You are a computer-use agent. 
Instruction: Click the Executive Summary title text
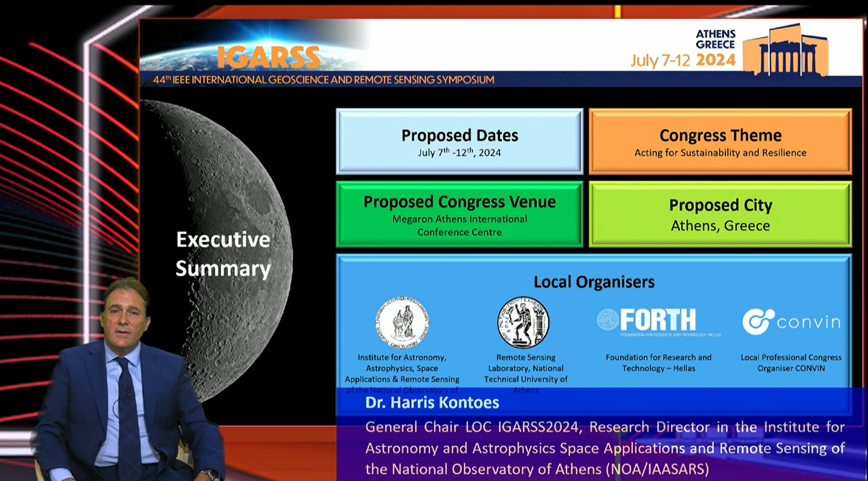click(223, 254)
